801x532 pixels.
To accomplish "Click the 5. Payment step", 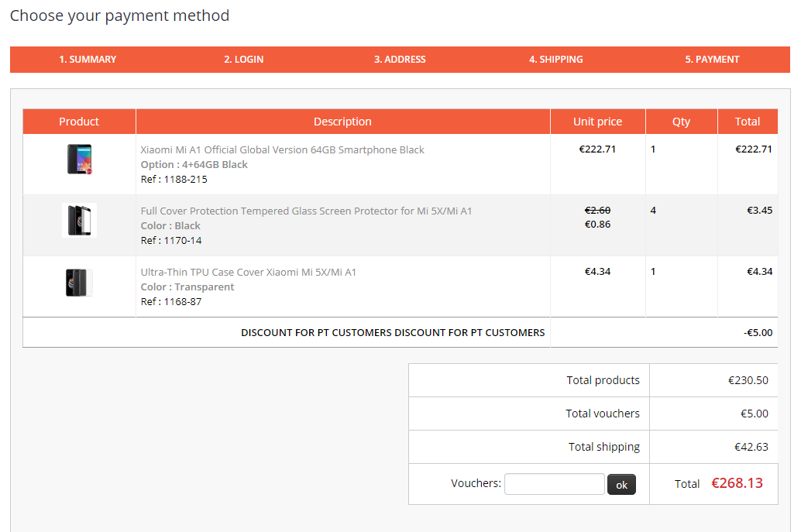I will [x=712, y=60].
